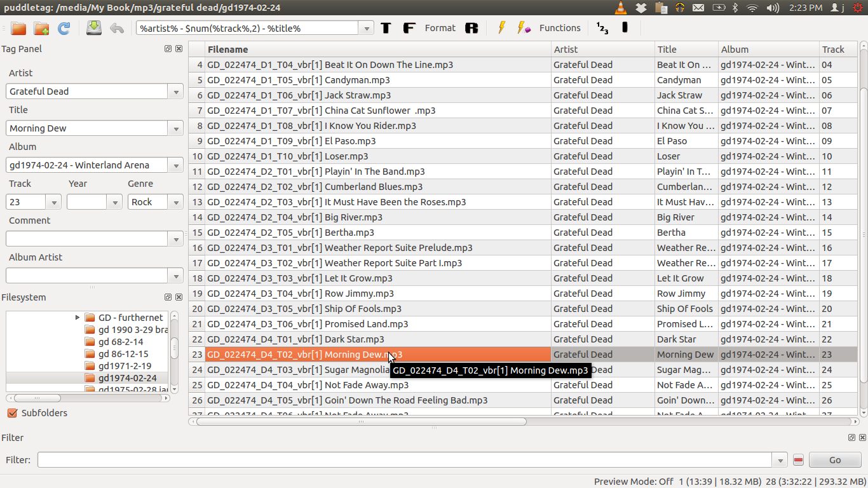
Task: Close the Tag Panel dock
Action: click(179, 49)
